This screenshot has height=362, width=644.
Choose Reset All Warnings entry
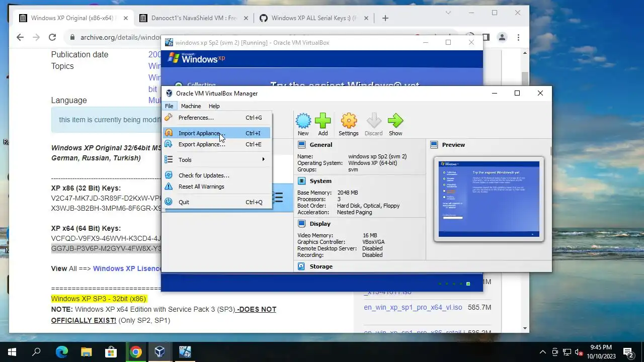pos(217,187)
